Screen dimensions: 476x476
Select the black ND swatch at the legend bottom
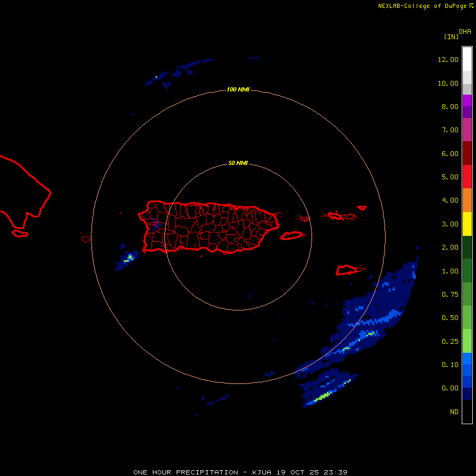click(x=467, y=411)
